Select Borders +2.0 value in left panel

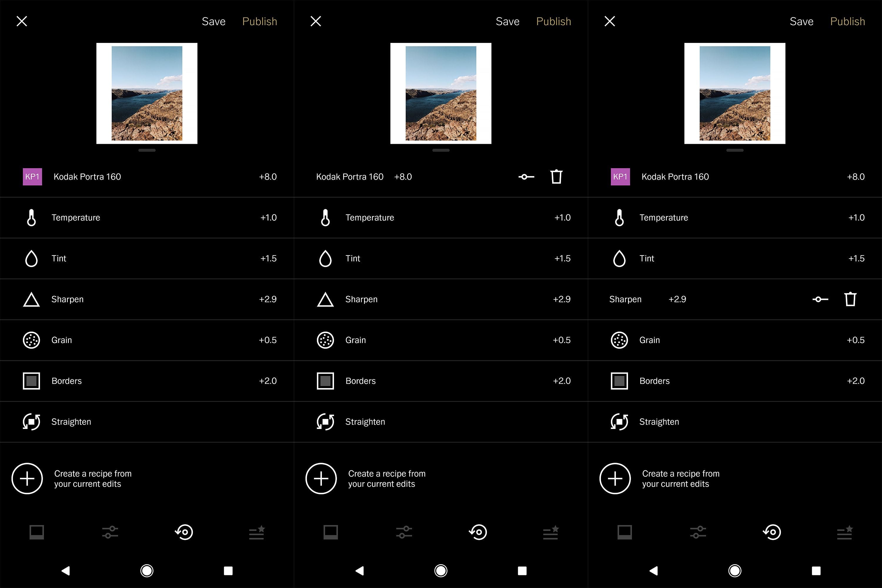pos(268,381)
